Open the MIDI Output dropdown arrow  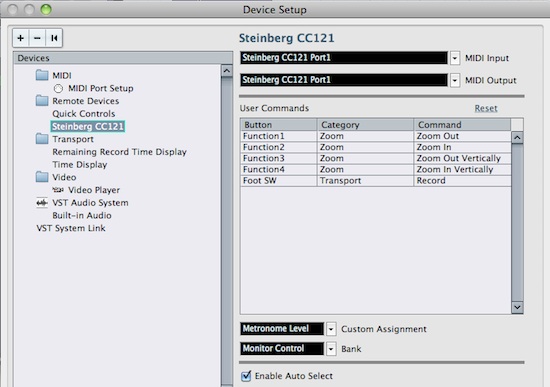pos(455,80)
